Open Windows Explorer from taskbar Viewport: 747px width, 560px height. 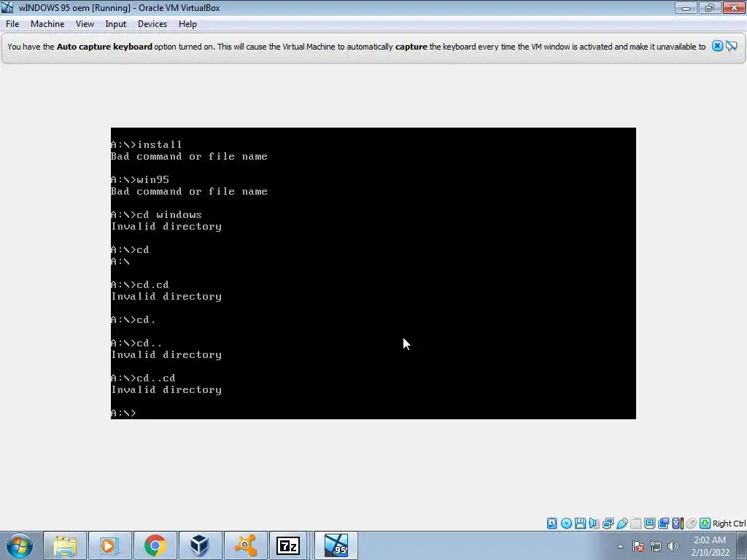pos(65,545)
